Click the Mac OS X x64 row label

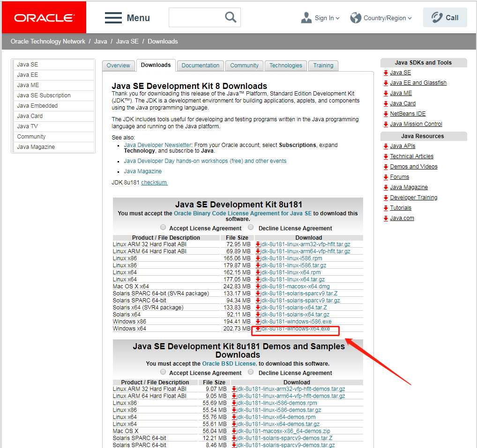coord(131,286)
